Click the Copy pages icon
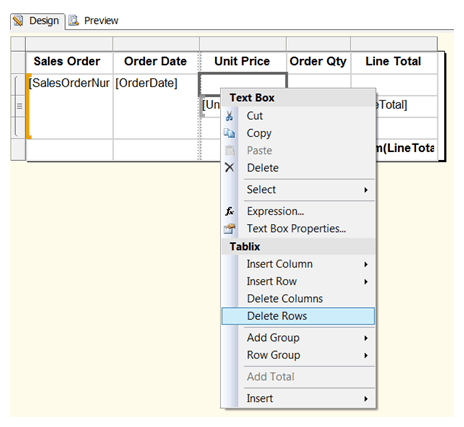The image size is (464, 427). click(x=229, y=133)
